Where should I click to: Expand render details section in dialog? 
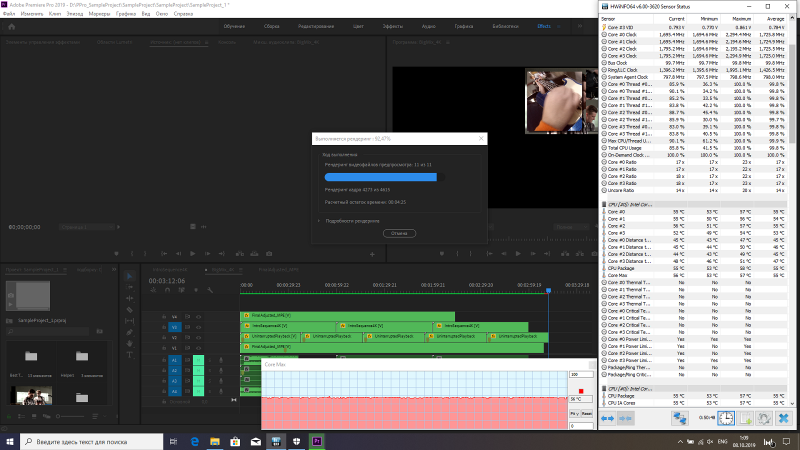point(319,221)
